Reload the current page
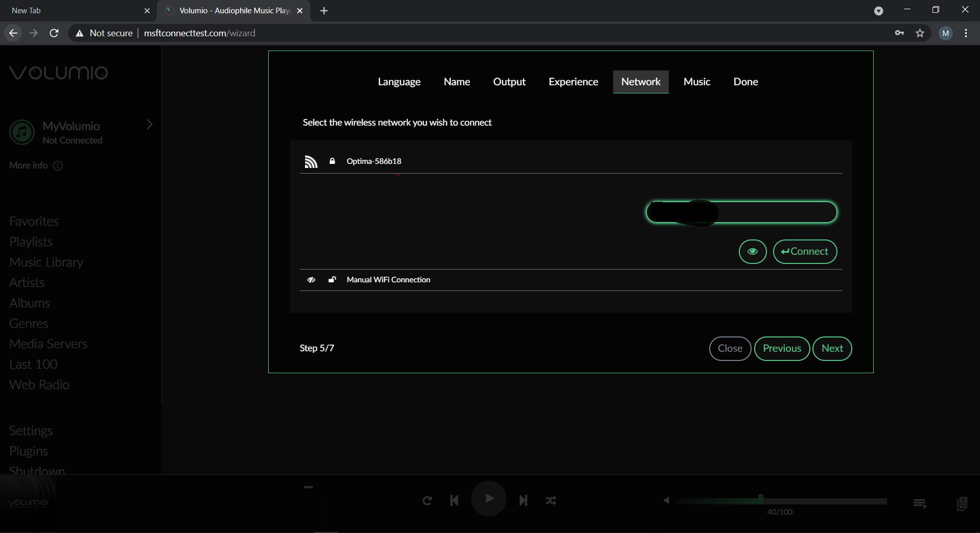 [54, 33]
